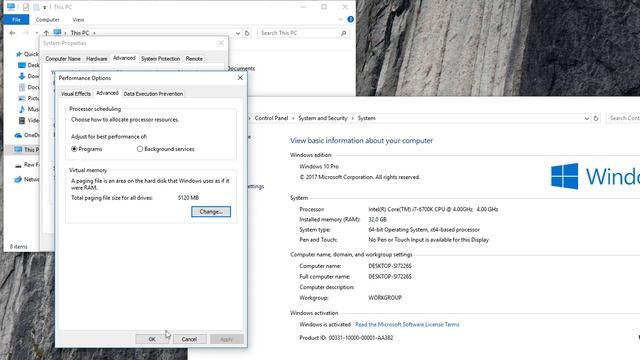Open the Computer ribbon tab
This screenshot has height=360, width=640.
tap(47, 20)
